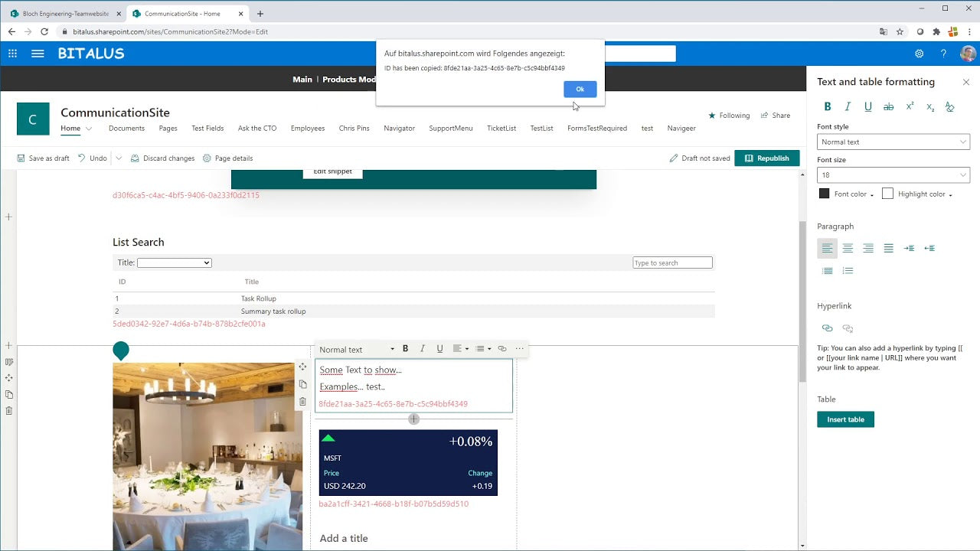
Task: Click the Type to search field
Action: tap(671, 262)
